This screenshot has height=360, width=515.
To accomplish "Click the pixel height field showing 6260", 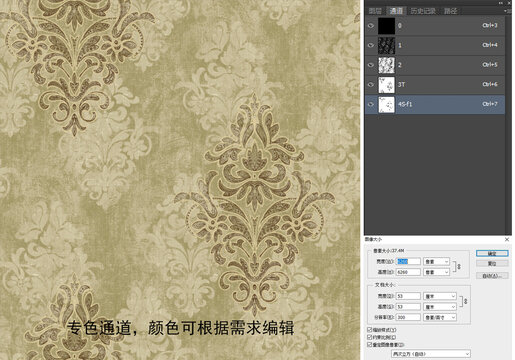I will coord(408,272).
